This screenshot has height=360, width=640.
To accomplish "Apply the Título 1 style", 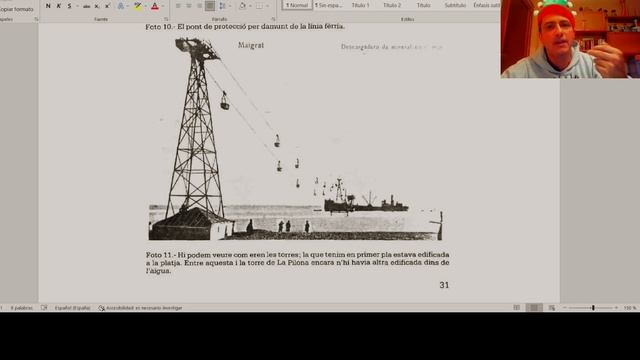I will tap(360, 5).
